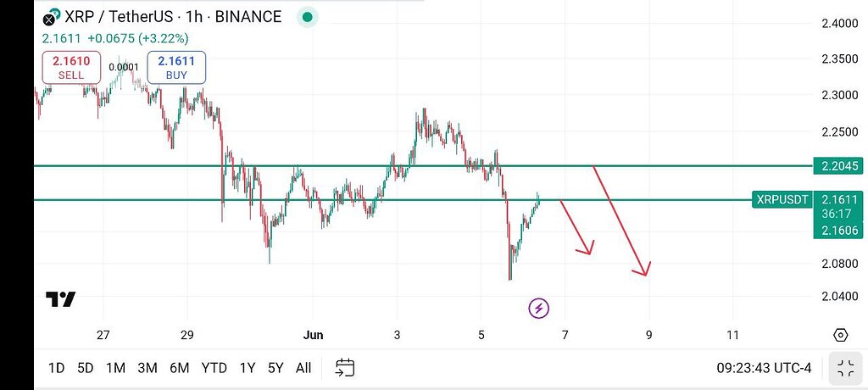
Task: Select the All time range
Action: 303,368
